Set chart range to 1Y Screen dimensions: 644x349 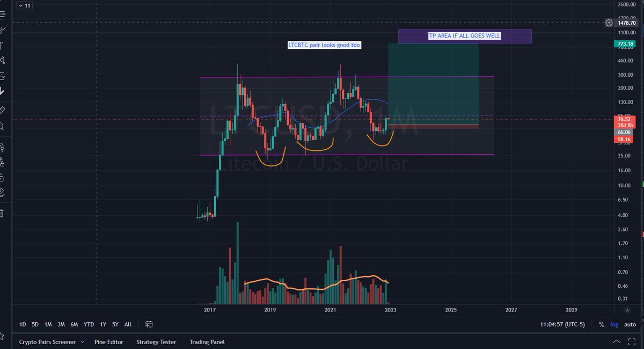pyautogui.click(x=103, y=324)
